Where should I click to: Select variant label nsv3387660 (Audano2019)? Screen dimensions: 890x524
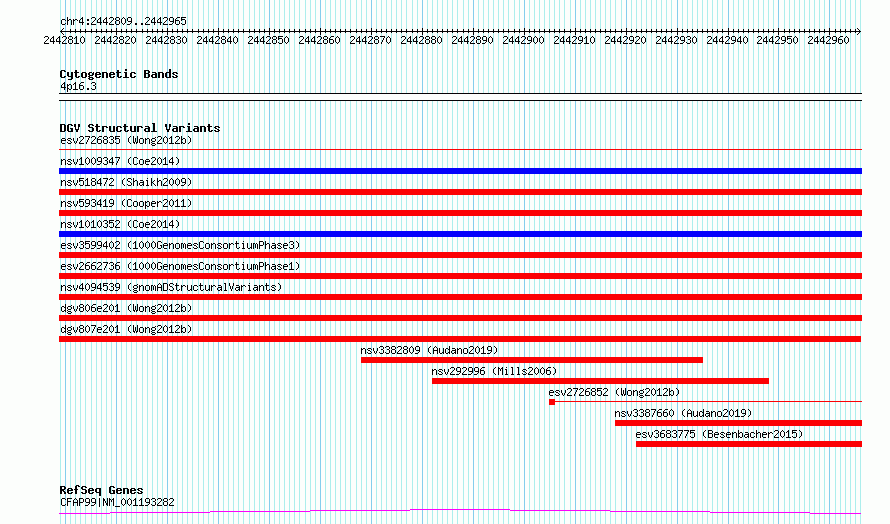[x=683, y=413]
